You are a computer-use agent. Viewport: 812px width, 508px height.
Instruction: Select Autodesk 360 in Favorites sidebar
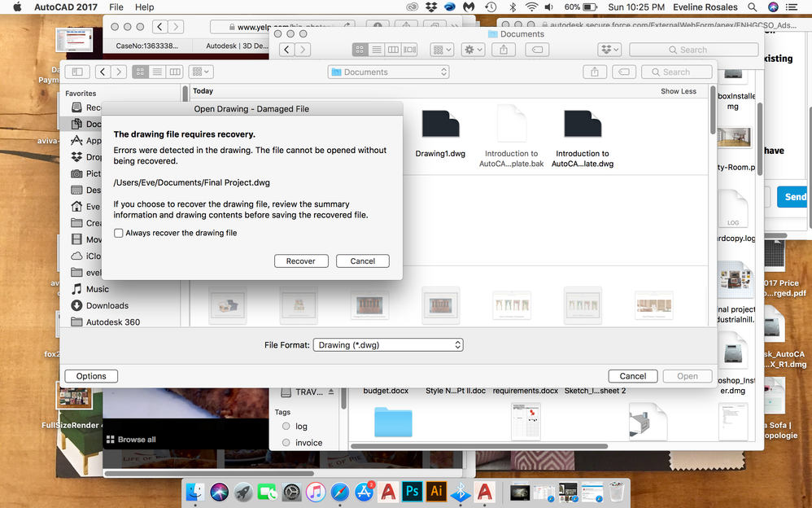coord(113,322)
